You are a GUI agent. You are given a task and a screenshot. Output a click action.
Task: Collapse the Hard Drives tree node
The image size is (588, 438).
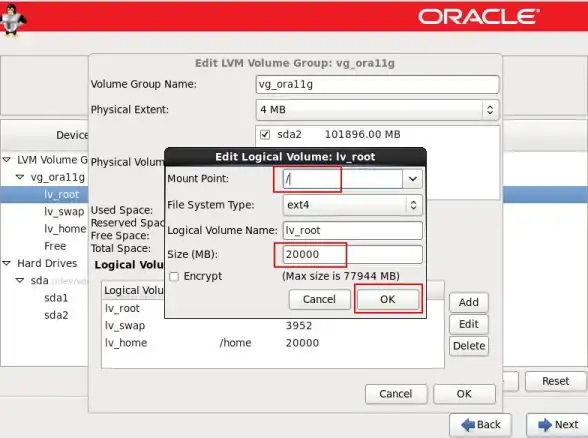point(6,263)
